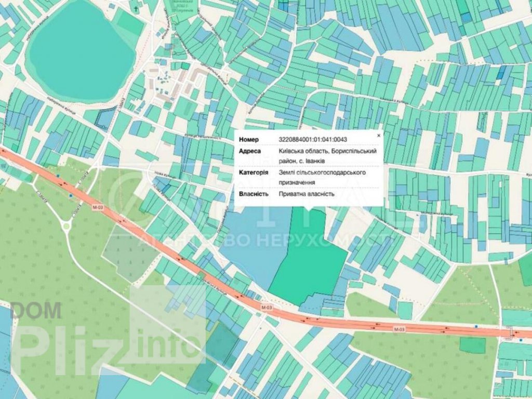Click the small green plot south of M-03
The image size is (532, 399).
[472, 345]
